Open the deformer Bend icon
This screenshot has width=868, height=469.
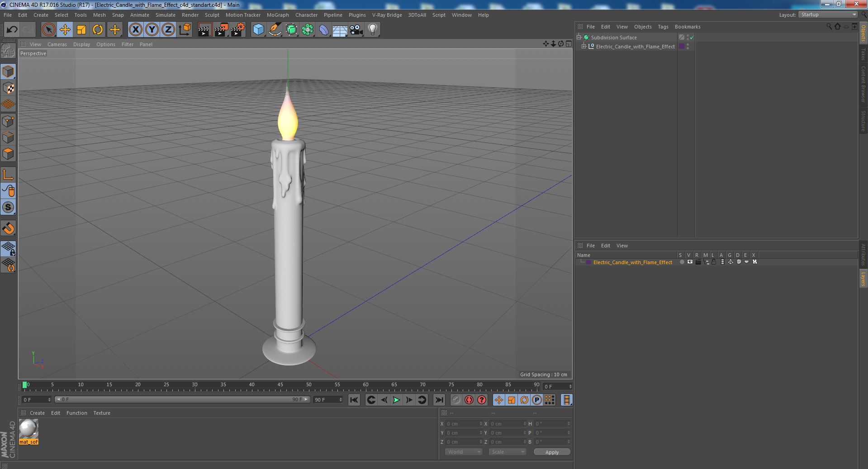[324, 30]
